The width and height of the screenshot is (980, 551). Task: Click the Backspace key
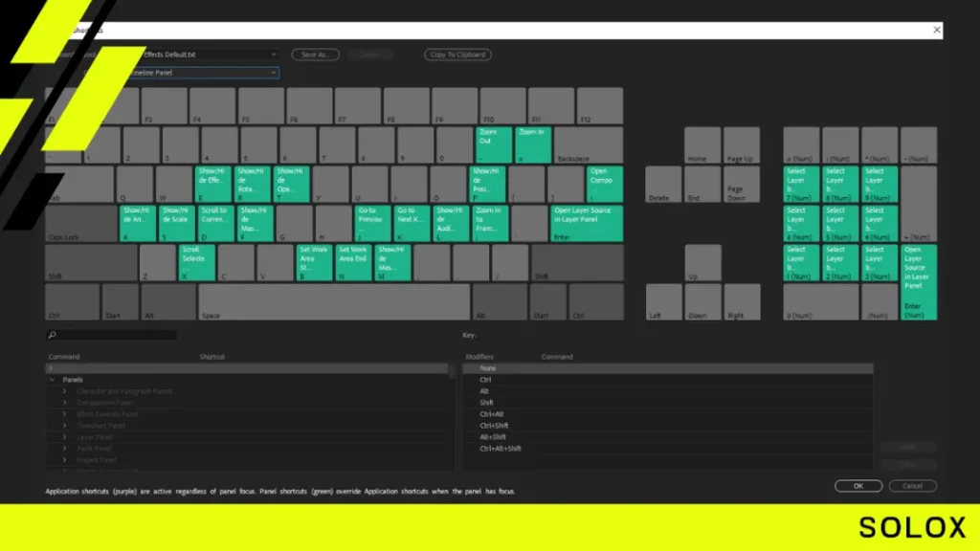point(589,145)
